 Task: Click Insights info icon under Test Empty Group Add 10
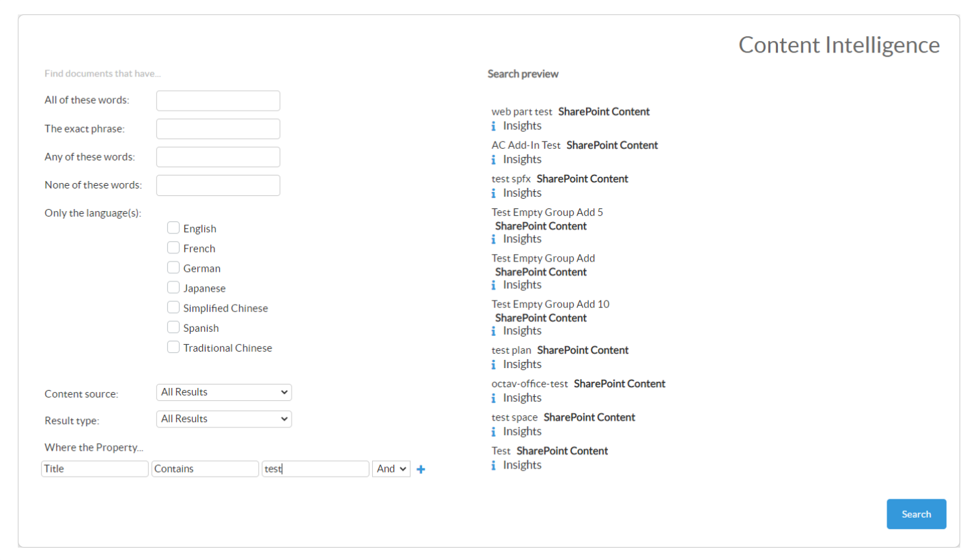click(x=494, y=331)
